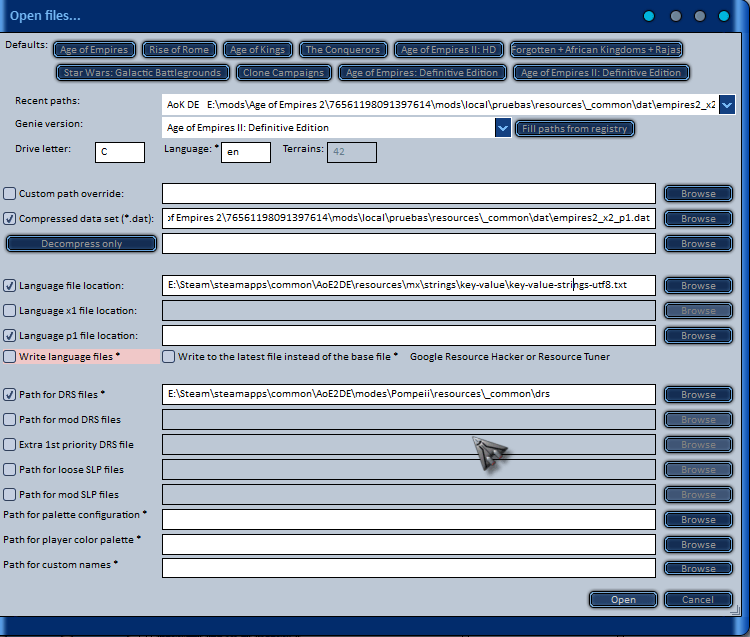The width and height of the screenshot is (750, 637).
Task: Click the Decompress only path field
Action: click(409, 243)
